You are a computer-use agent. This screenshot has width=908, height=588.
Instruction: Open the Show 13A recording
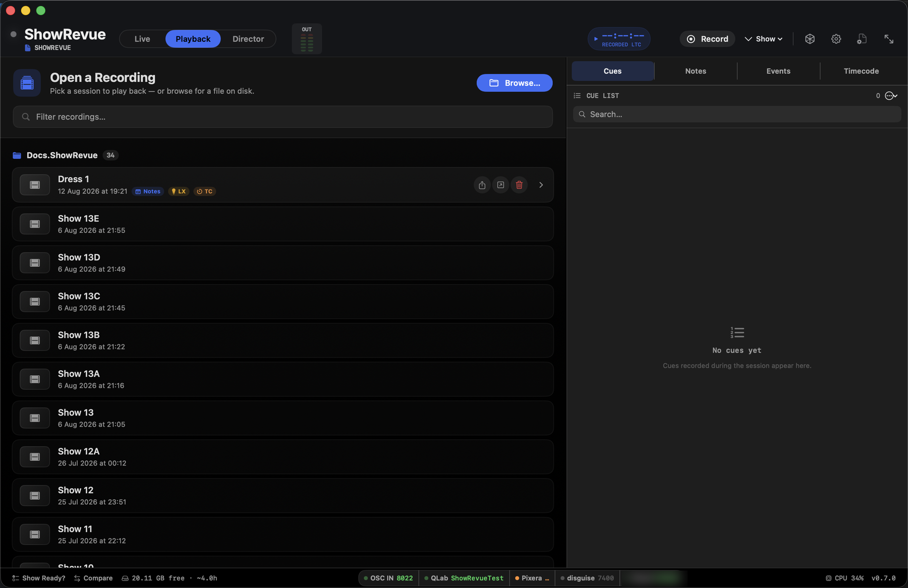pyautogui.click(x=283, y=379)
